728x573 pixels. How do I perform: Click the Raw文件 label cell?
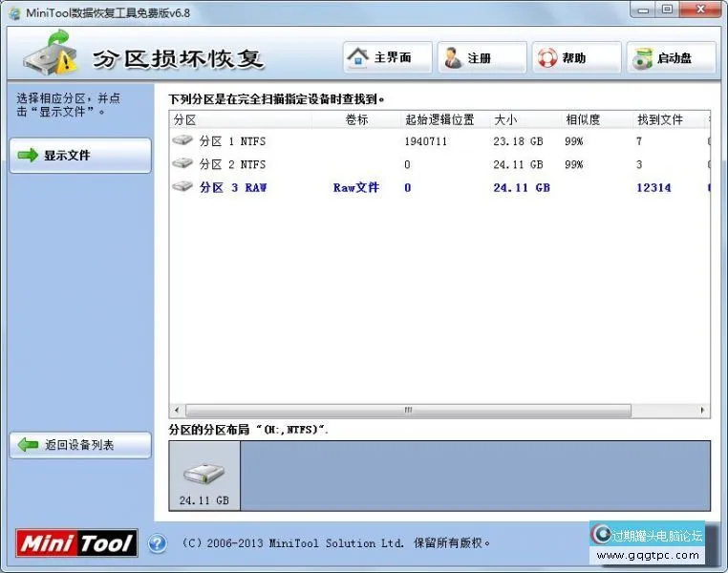coord(356,187)
